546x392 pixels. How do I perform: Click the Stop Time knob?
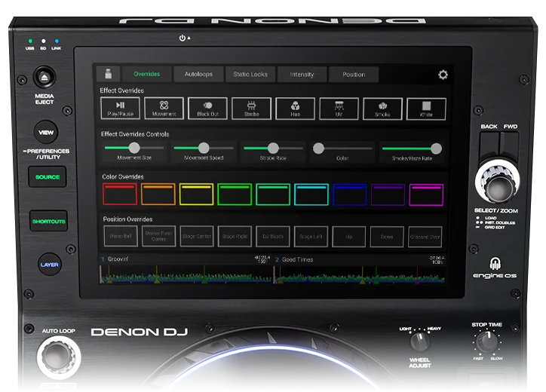[487, 341]
